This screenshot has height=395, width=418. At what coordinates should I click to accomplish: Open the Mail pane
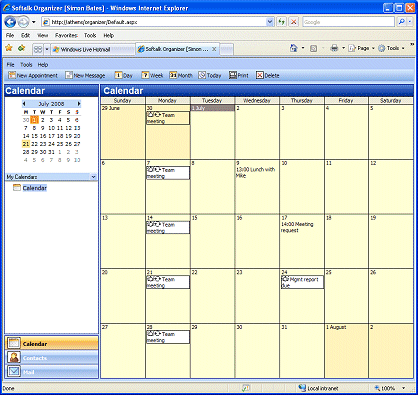pos(52,372)
